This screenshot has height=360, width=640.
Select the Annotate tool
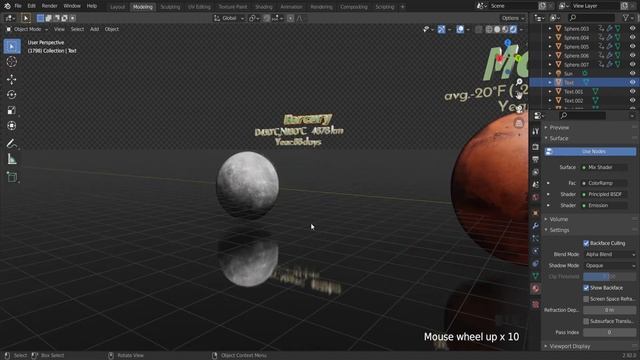(12, 143)
